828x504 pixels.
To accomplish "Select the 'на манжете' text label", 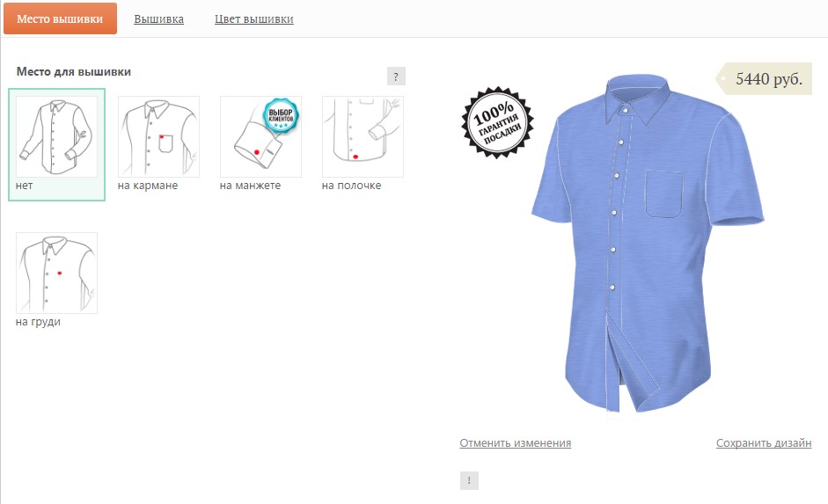I will coord(250,186).
